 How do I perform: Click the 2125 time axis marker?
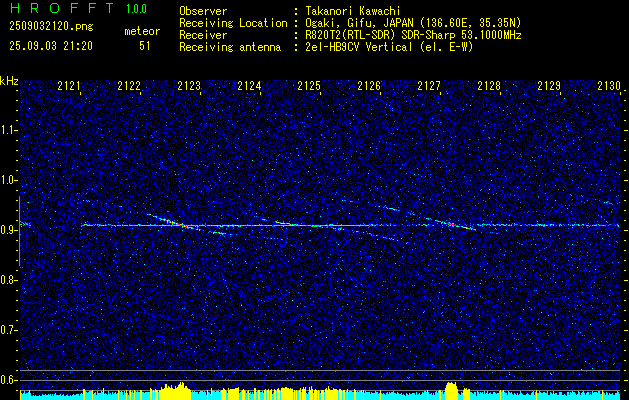pyautogui.click(x=309, y=86)
